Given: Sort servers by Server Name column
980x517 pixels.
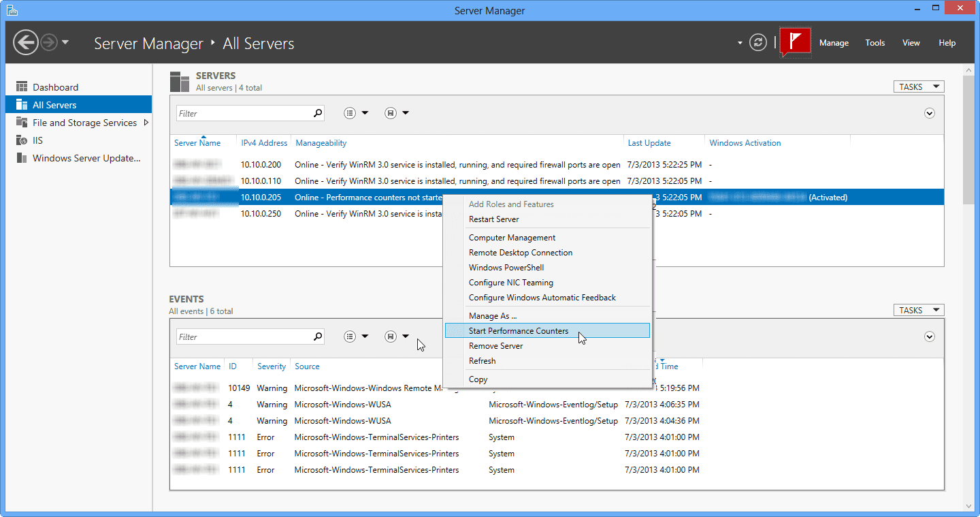Looking at the screenshot, I should click(x=197, y=143).
